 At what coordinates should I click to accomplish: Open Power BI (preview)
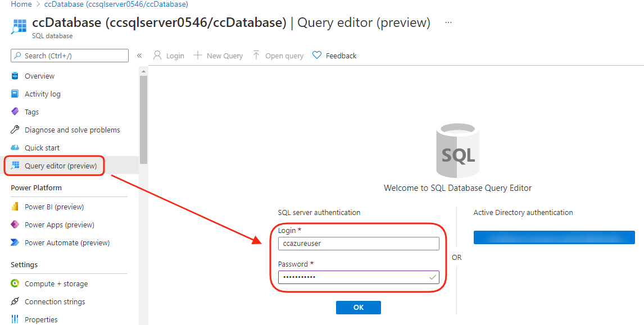coord(54,207)
